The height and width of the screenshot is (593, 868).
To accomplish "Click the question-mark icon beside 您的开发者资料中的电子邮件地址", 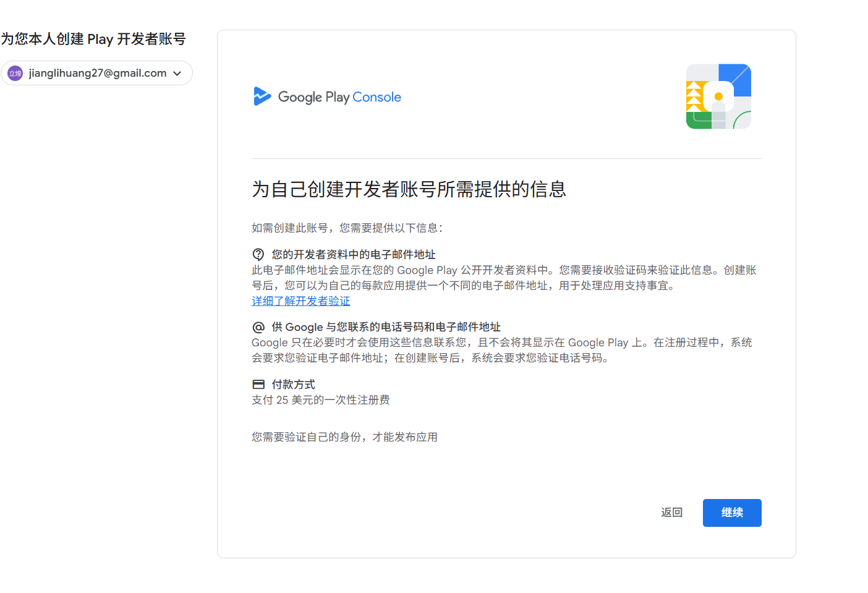I will 258,254.
